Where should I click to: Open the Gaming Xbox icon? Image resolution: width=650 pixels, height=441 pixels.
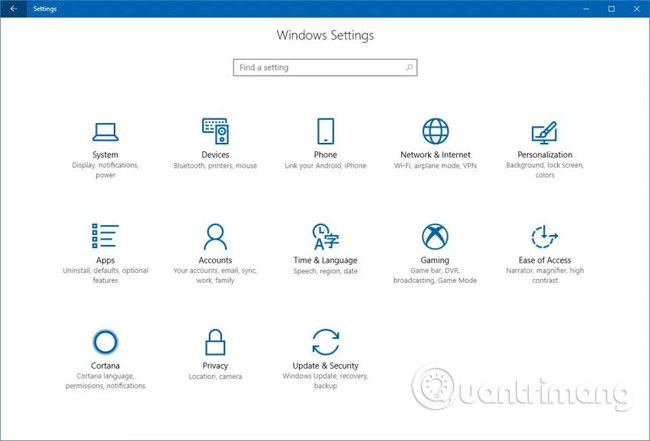pos(435,237)
